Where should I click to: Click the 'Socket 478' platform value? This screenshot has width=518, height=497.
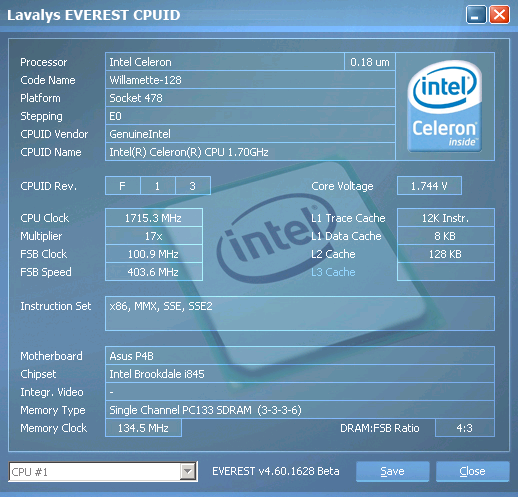(x=250, y=98)
